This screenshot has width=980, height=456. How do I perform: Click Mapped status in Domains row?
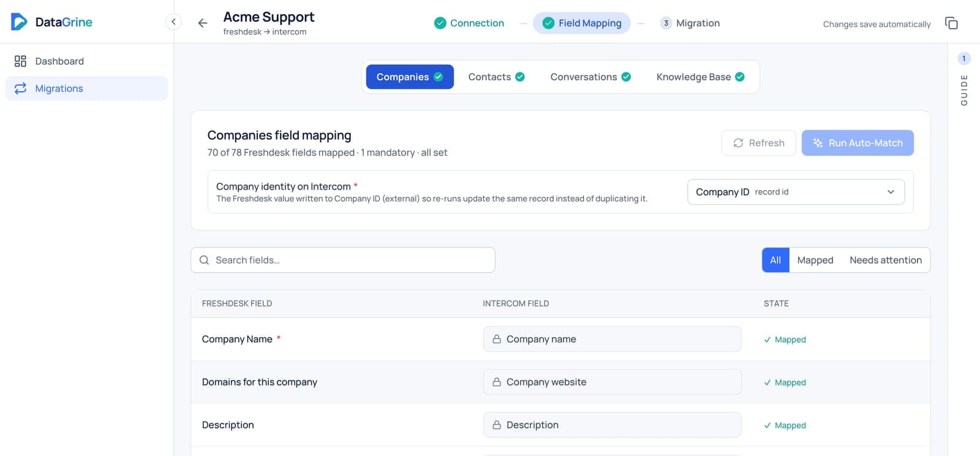click(785, 382)
